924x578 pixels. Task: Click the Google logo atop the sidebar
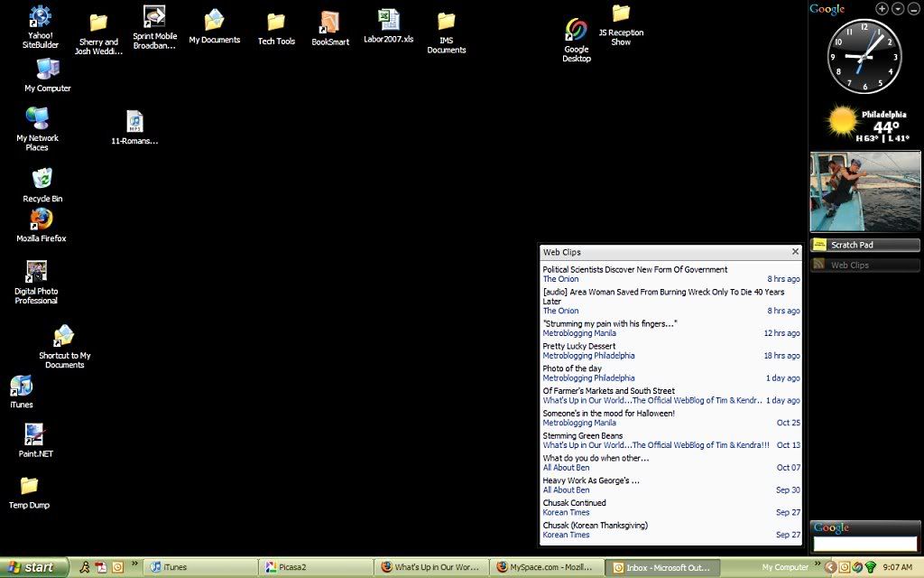(827, 9)
